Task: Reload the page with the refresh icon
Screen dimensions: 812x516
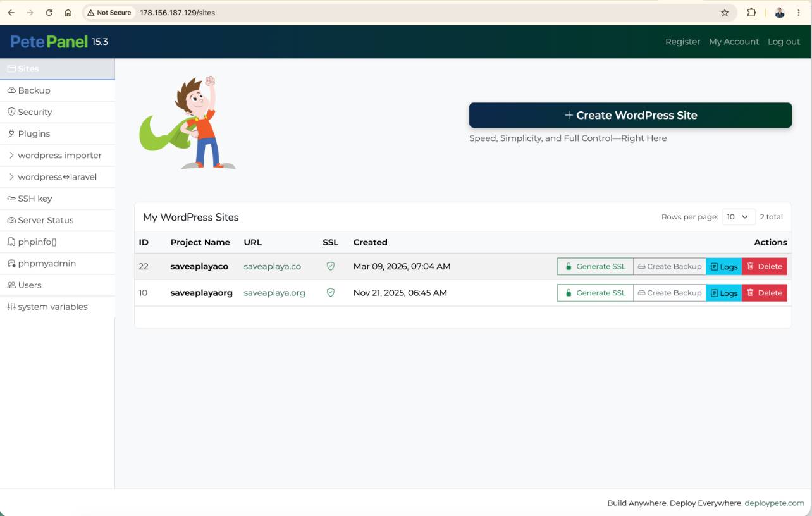Action: pos(49,13)
